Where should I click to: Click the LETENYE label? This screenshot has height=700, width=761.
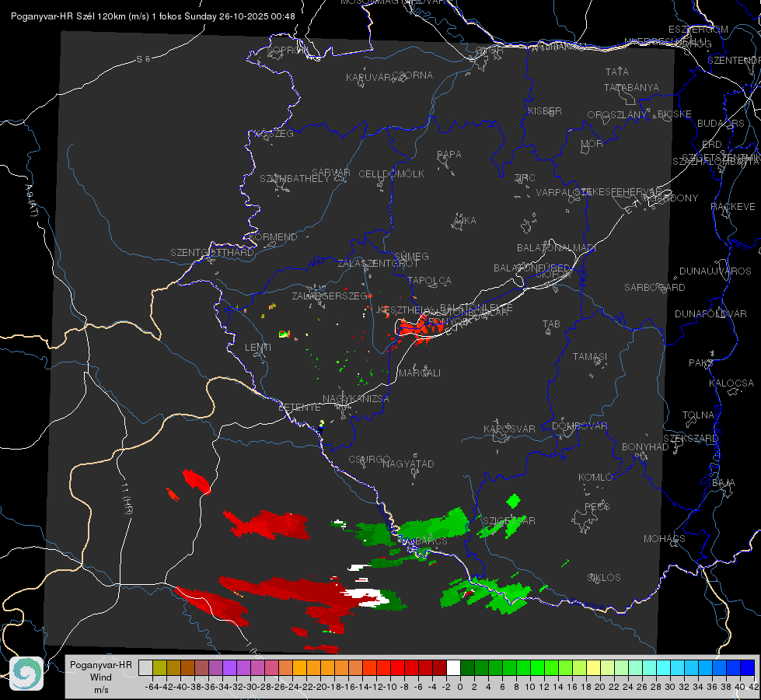click(299, 407)
